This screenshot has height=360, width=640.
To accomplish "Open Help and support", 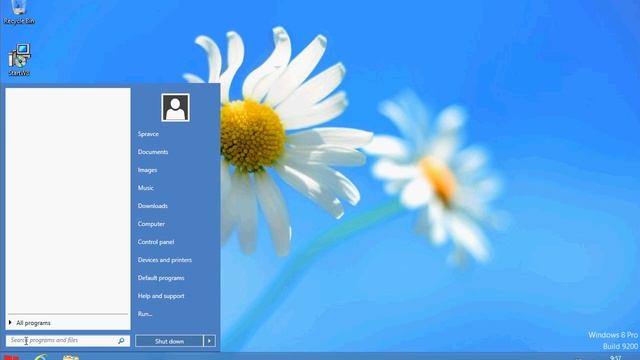I will [161, 296].
